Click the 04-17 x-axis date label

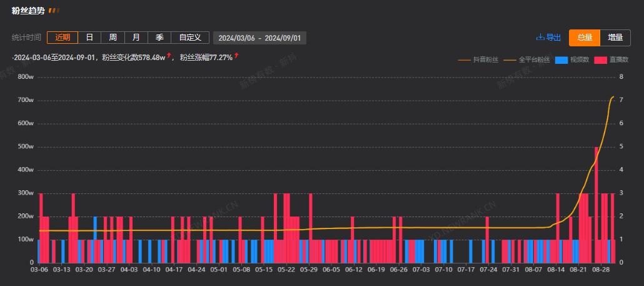click(174, 270)
